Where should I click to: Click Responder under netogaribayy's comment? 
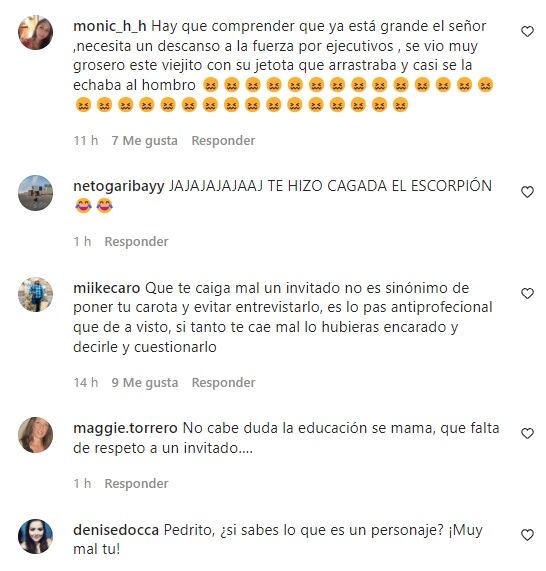pos(136,241)
